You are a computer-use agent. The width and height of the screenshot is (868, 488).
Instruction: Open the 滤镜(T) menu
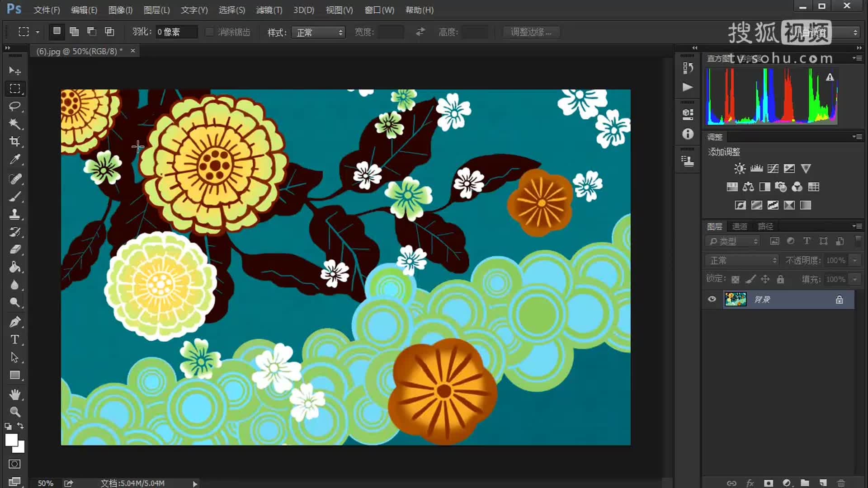[x=269, y=10]
